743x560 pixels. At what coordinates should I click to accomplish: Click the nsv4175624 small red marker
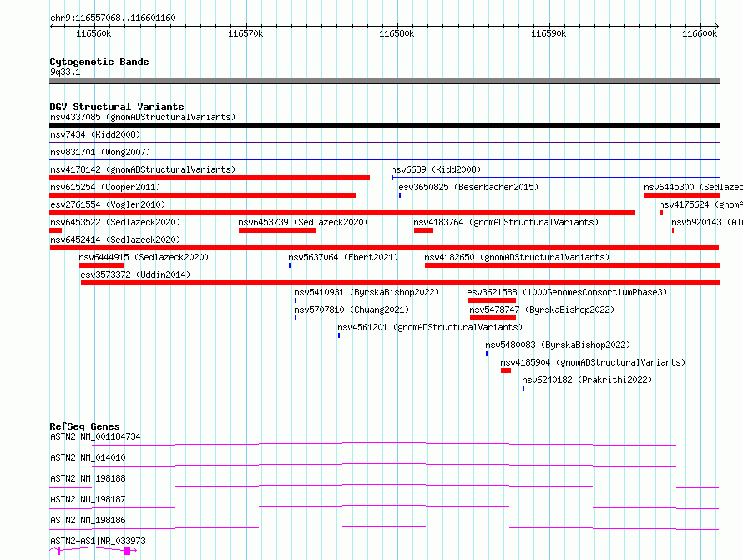click(x=661, y=213)
